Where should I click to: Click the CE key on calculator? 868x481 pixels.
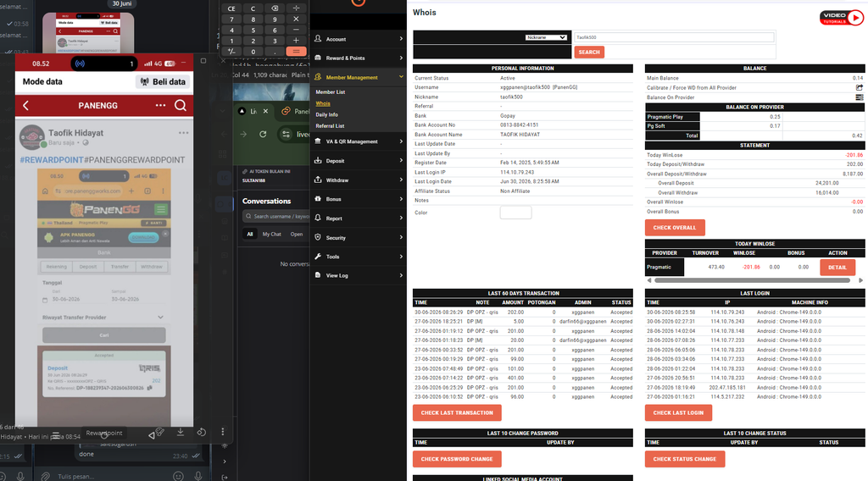point(231,8)
